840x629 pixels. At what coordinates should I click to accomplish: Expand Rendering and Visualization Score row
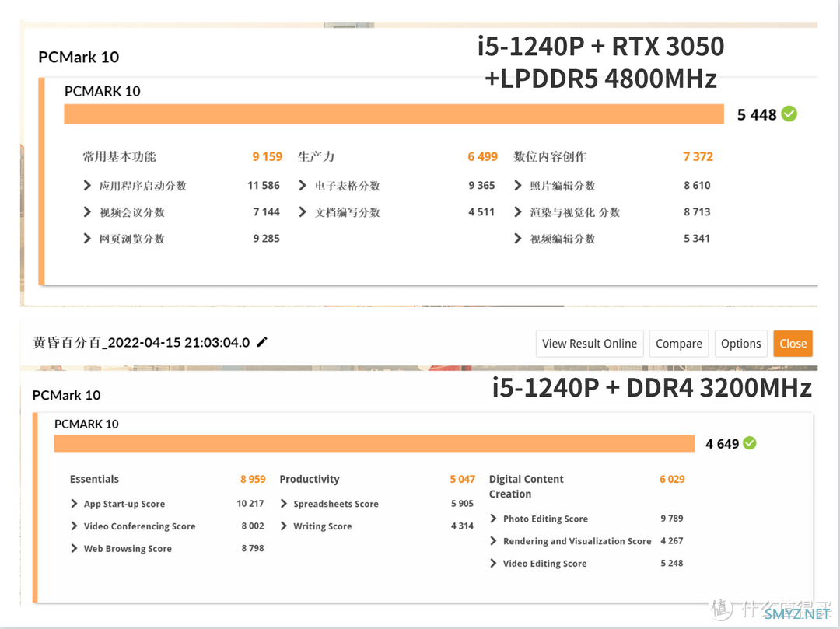pyautogui.click(x=493, y=540)
